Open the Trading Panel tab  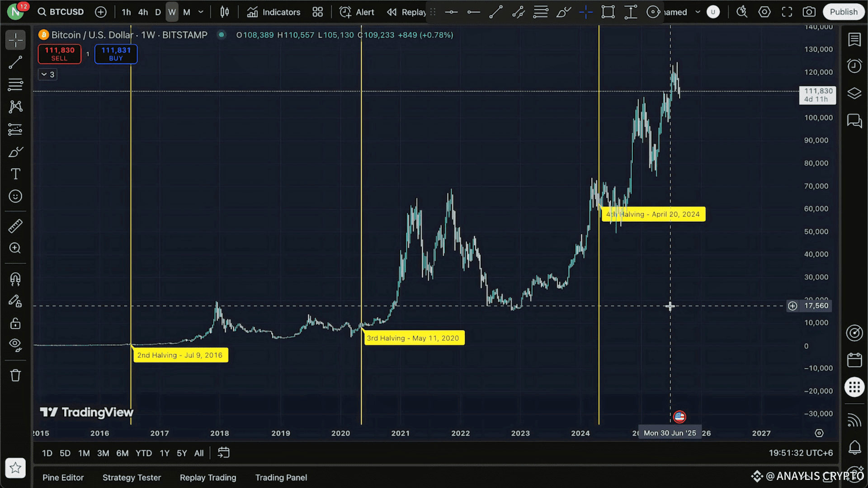click(281, 478)
